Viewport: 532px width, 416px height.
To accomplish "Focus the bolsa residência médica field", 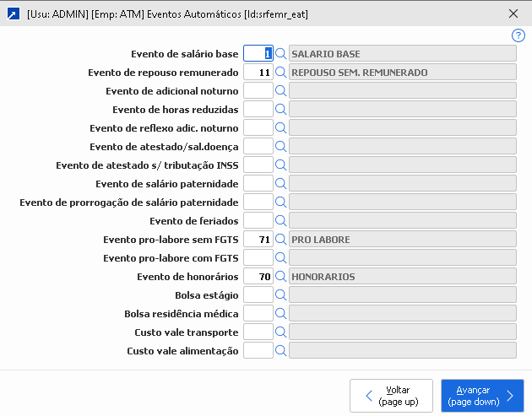I will [x=258, y=314].
